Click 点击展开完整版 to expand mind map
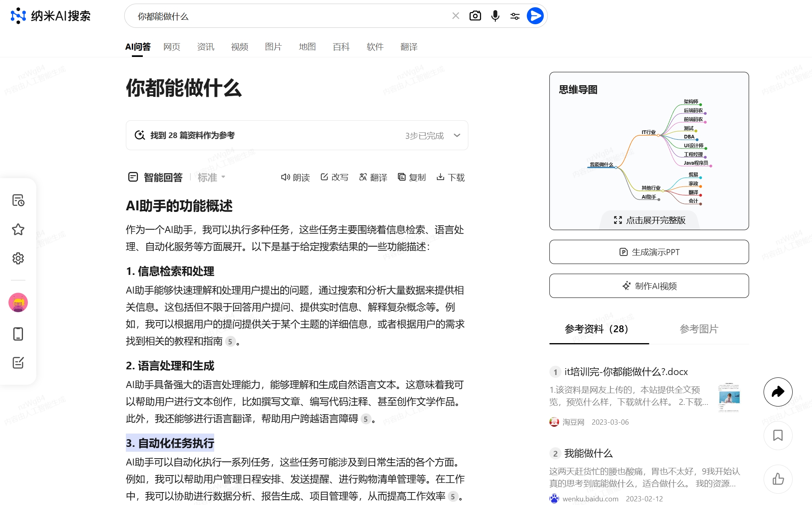The height and width of the screenshot is (505, 812). click(x=649, y=220)
